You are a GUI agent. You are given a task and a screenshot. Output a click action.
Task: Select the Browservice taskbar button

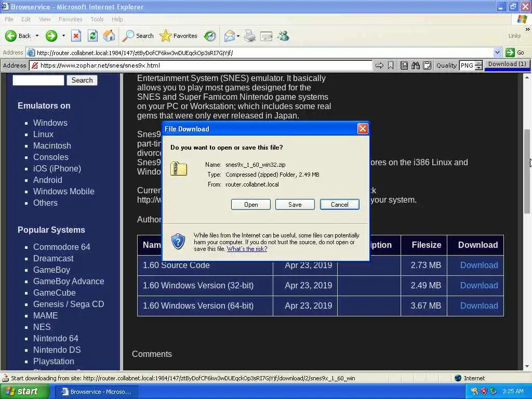pos(96,392)
